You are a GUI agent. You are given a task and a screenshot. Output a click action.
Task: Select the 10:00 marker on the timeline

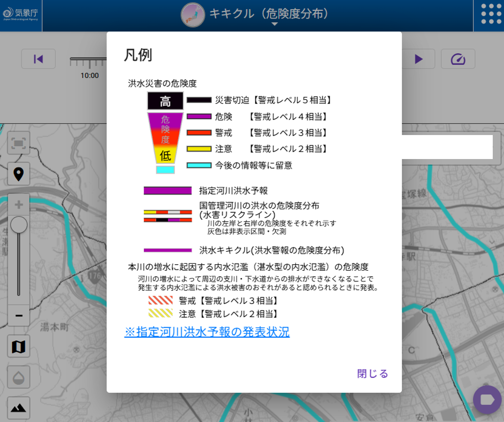(90, 75)
